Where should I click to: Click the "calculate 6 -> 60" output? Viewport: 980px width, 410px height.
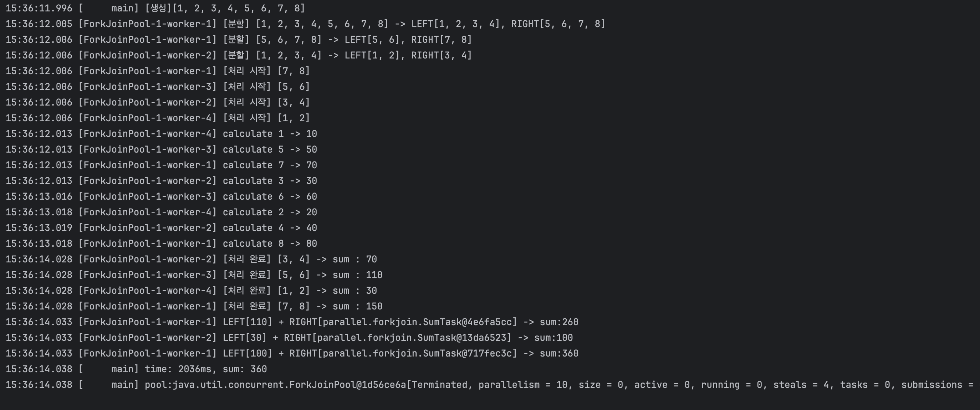pos(269,197)
